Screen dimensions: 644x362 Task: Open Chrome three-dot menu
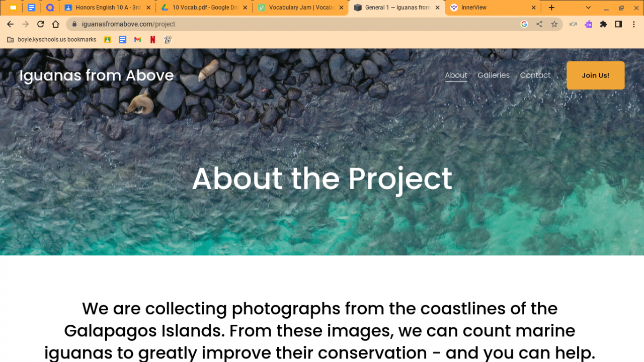(633, 24)
